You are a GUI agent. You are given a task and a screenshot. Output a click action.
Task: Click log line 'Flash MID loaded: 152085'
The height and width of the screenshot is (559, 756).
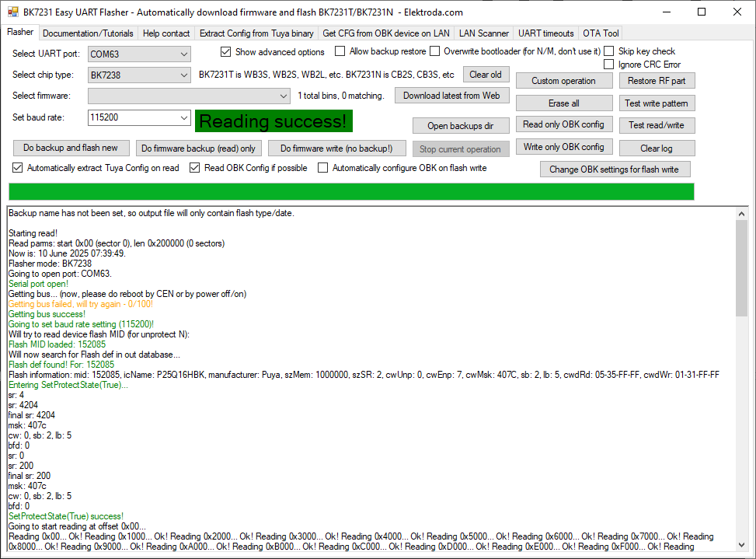pyautogui.click(x=57, y=344)
